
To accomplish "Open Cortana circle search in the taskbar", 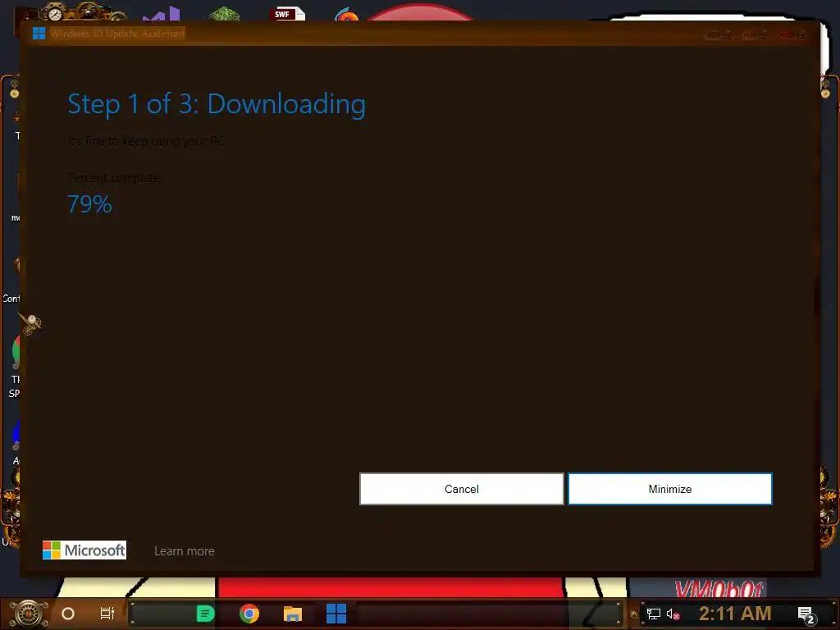I will point(68,614).
